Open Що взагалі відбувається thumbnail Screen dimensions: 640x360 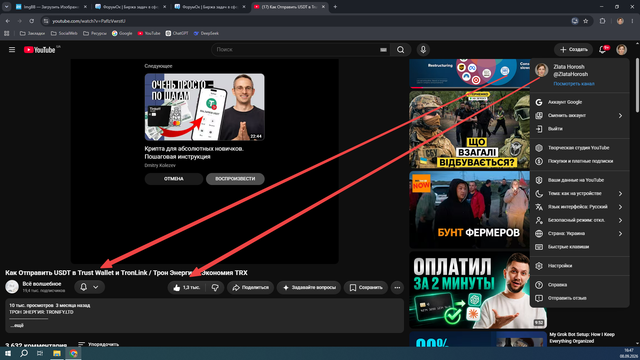469,129
